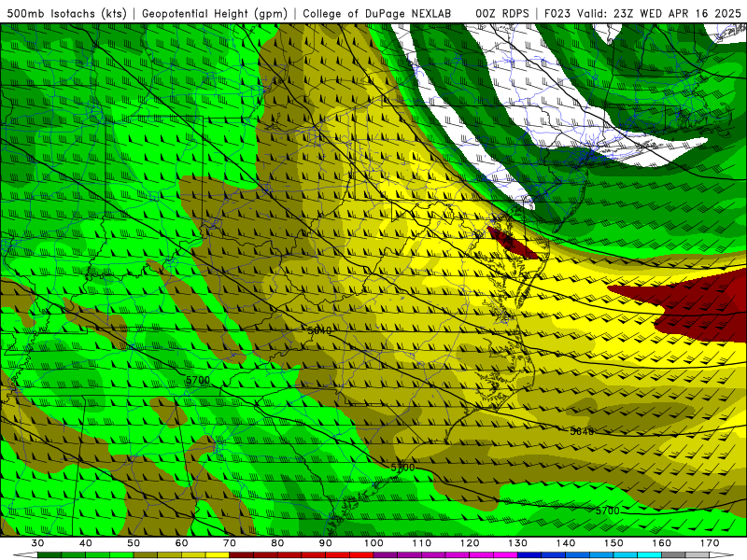Pick the olive swatch starting at 50 knots

(x=146, y=555)
